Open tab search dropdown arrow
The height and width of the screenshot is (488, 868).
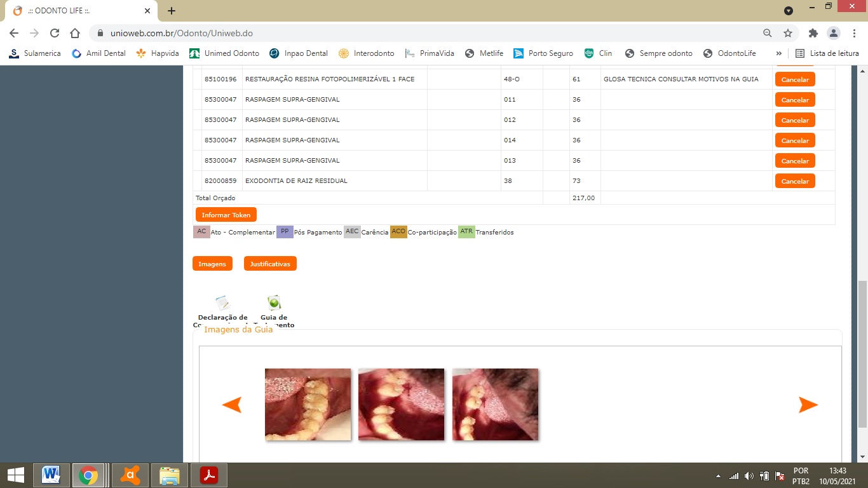click(x=789, y=11)
